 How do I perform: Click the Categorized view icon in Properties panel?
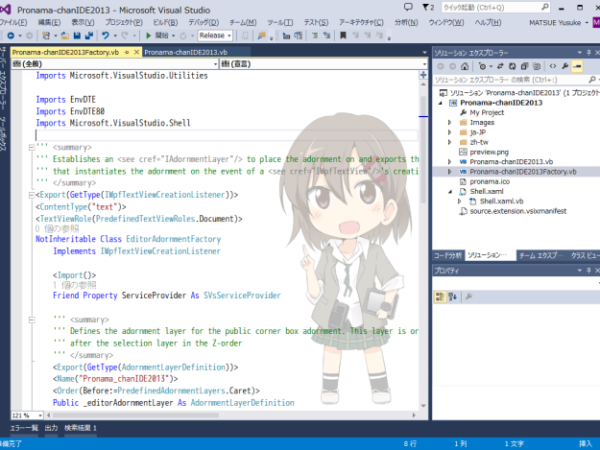(x=440, y=297)
